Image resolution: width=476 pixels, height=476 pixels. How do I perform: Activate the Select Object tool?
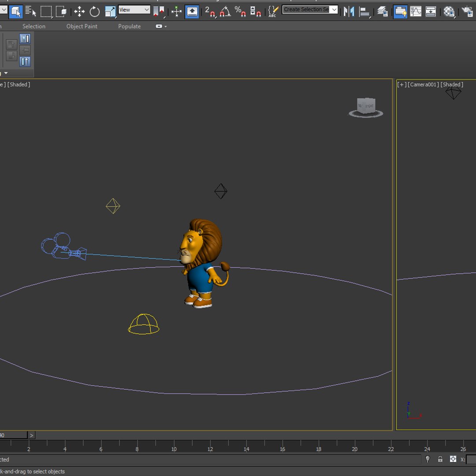tap(15, 11)
